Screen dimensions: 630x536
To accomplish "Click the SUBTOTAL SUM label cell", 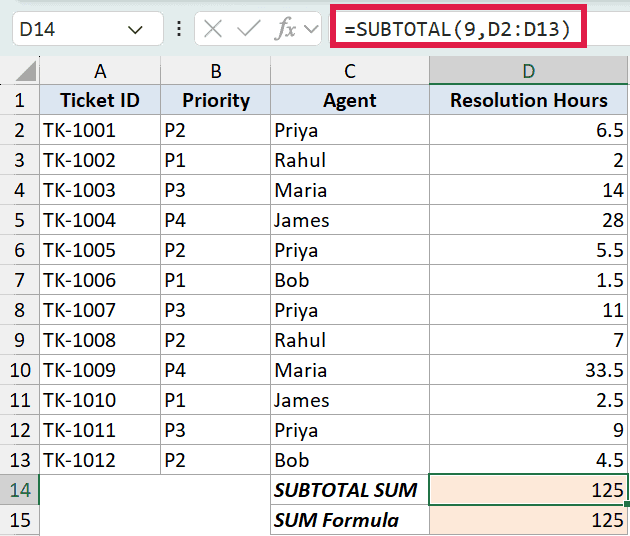I will tap(350, 490).
